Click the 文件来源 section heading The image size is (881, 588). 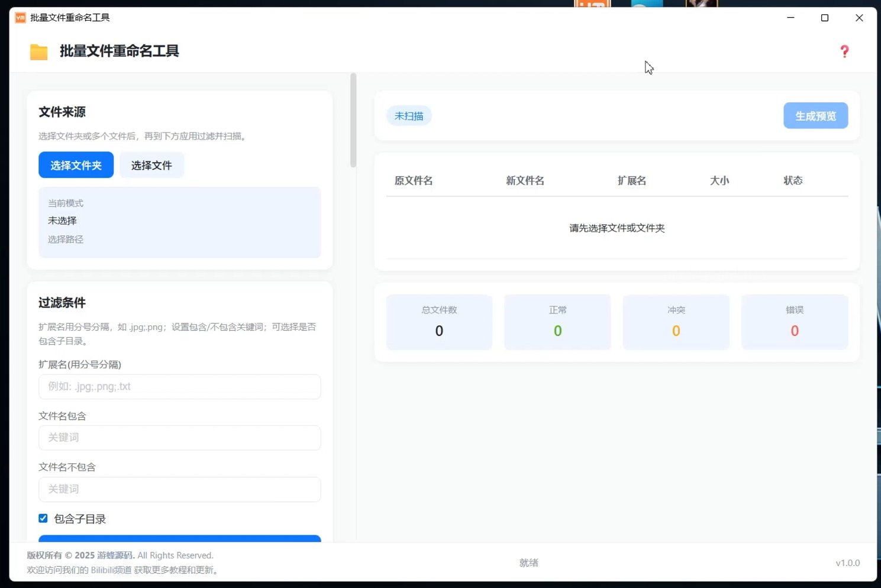point(62,112)
